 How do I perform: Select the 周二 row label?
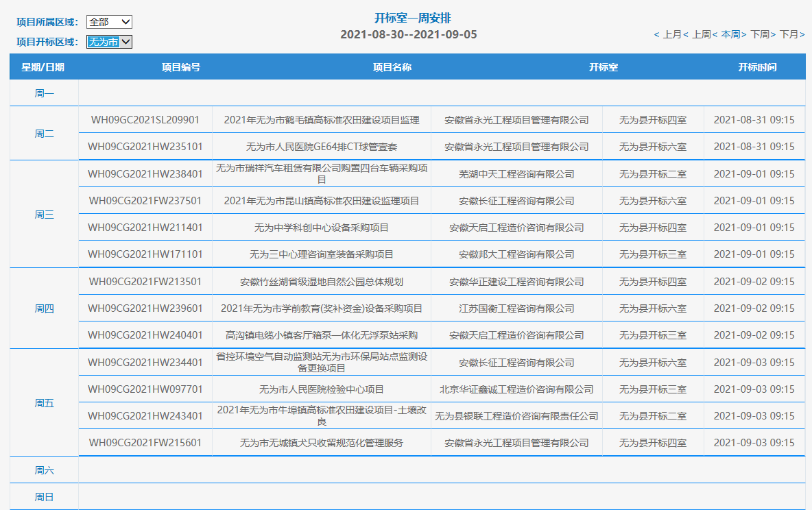click(x=44, y=134)
